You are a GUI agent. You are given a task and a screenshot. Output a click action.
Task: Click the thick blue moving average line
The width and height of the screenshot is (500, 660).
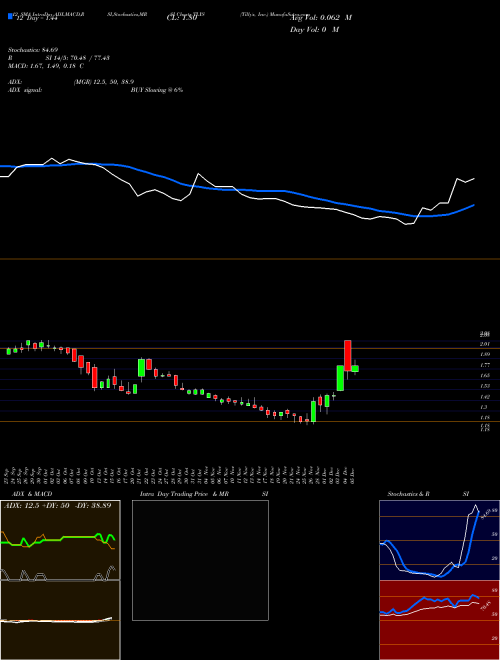point(236,190)
